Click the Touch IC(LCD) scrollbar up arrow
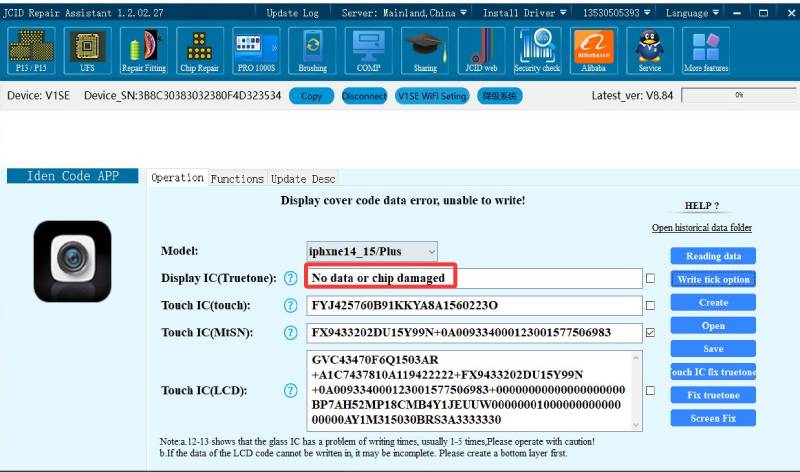The image size is (800, 472). point(636,358)
